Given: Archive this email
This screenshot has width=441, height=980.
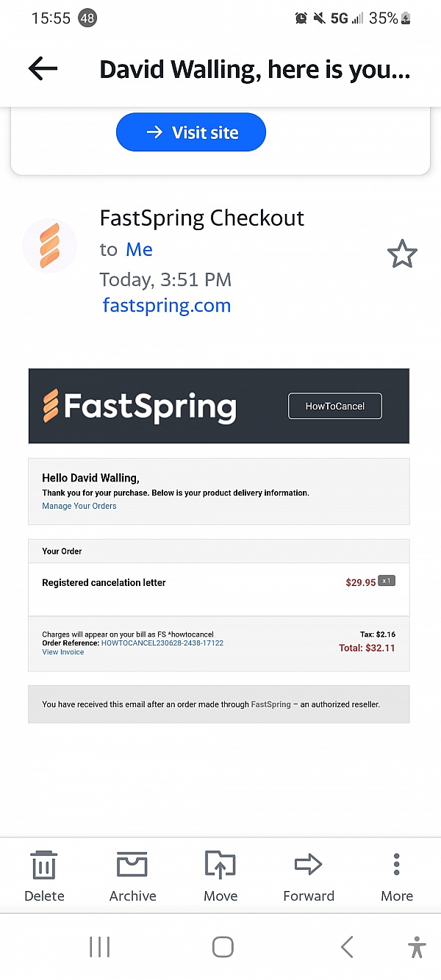Looking at the screenshot, I should point(132,876).
